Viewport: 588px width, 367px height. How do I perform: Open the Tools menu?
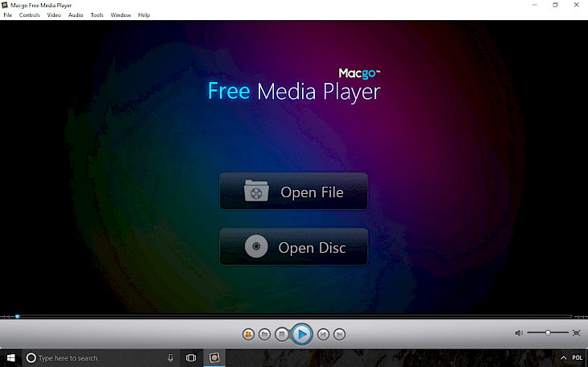coord(97,15)
